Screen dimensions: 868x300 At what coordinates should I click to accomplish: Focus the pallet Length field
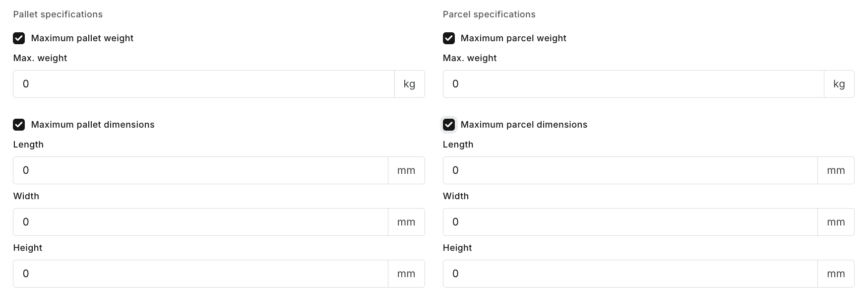point(200,170)
